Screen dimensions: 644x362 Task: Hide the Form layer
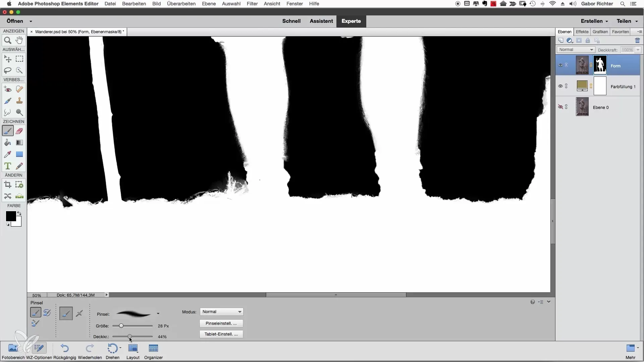(x=560, y=65)
